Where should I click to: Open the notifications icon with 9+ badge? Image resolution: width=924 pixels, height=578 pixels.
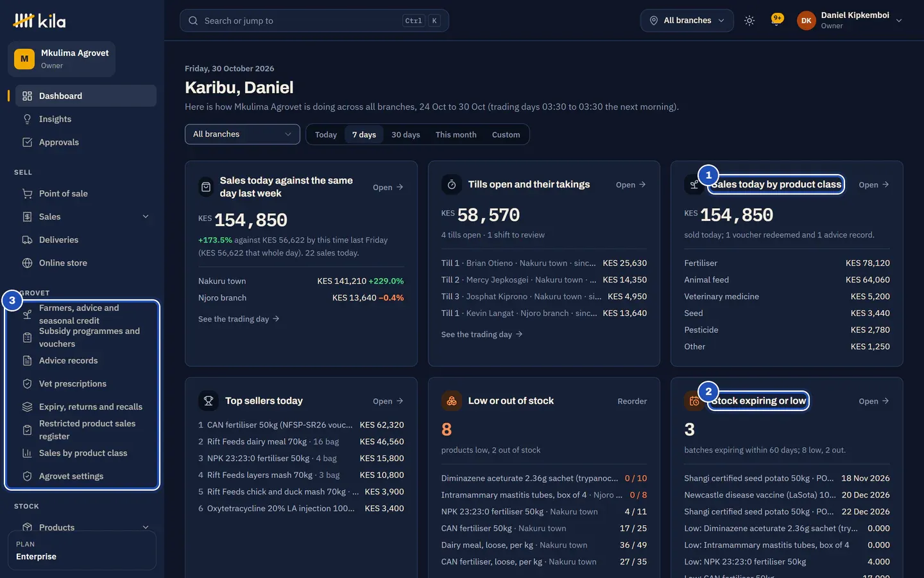(776, 21)
